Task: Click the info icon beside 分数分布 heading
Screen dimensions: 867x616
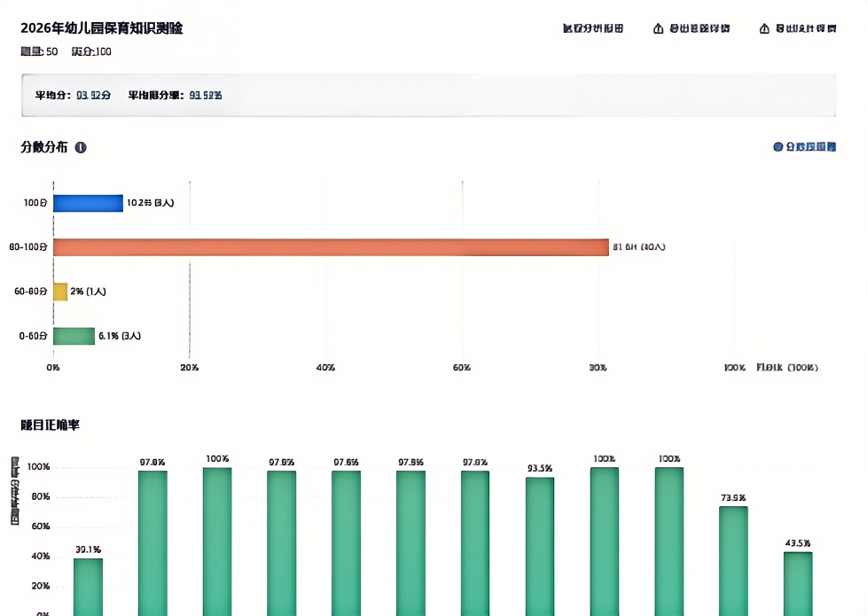Action: [81, 148]
